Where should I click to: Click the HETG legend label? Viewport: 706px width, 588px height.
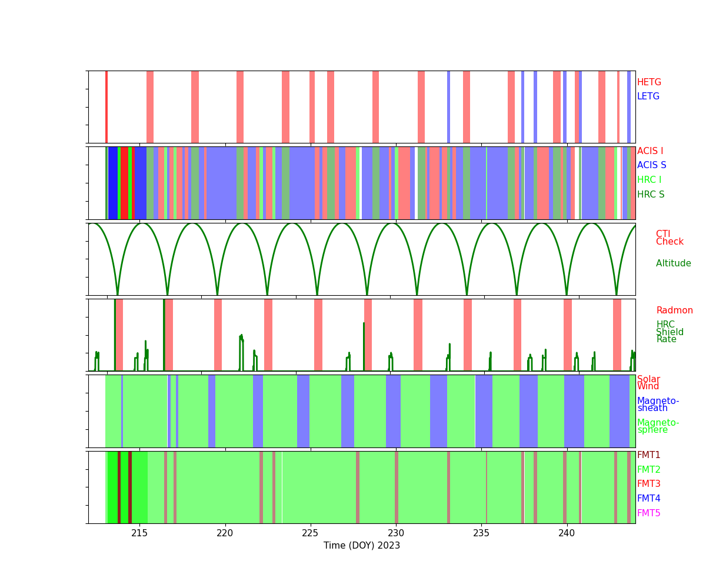point(649,83)
